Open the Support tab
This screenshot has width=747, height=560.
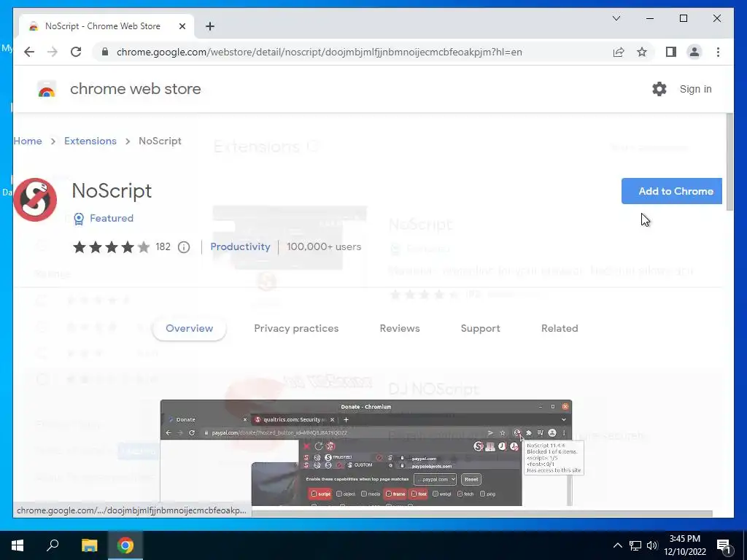coord(480,328)
